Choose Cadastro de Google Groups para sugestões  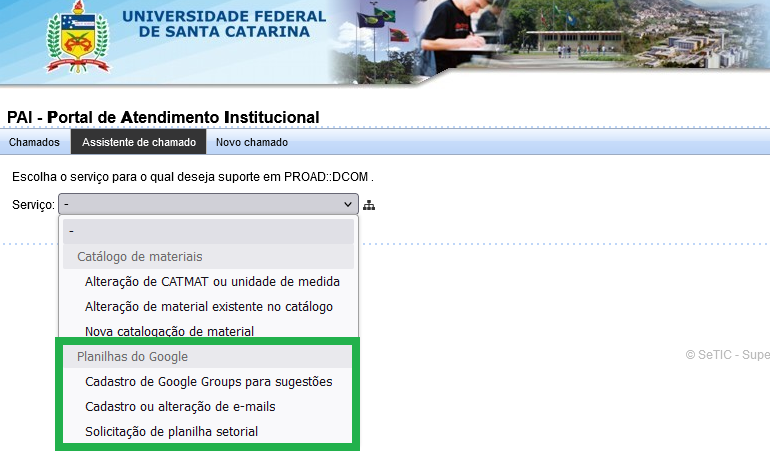tap(209, 382)
